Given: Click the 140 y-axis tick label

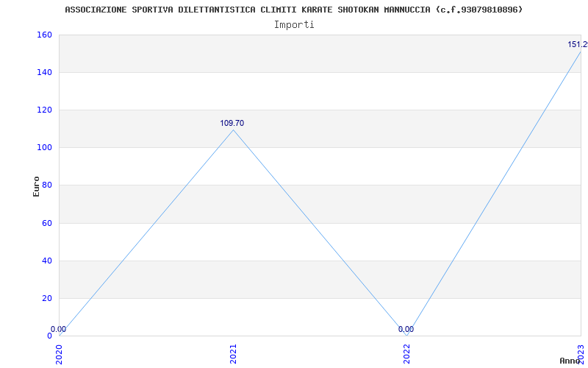Looking at the screenshot, I should (x=44, y=72).
